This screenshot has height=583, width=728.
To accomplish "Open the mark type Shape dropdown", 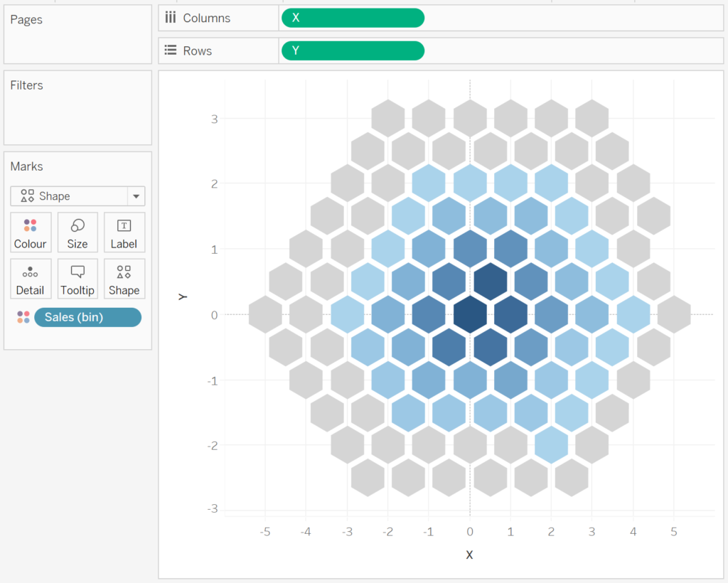I will 77,196.
